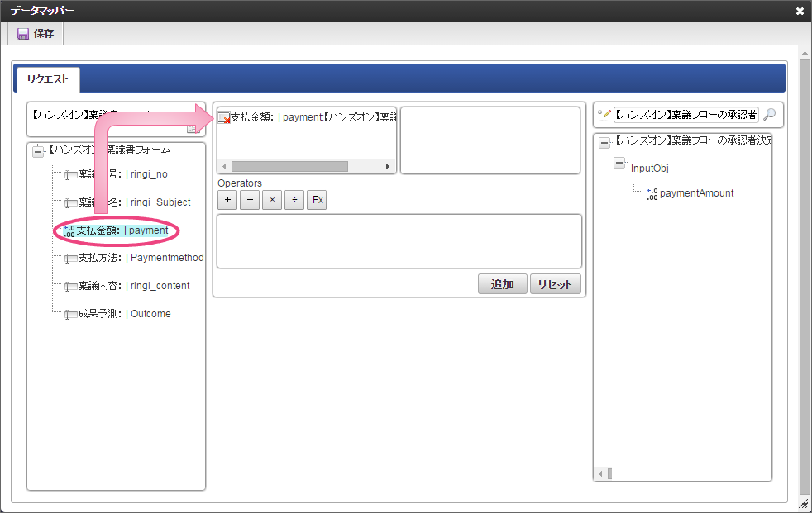This screenshot has height=513, width=812.
Task: Click the divide operator button
Action: point(294,200)
